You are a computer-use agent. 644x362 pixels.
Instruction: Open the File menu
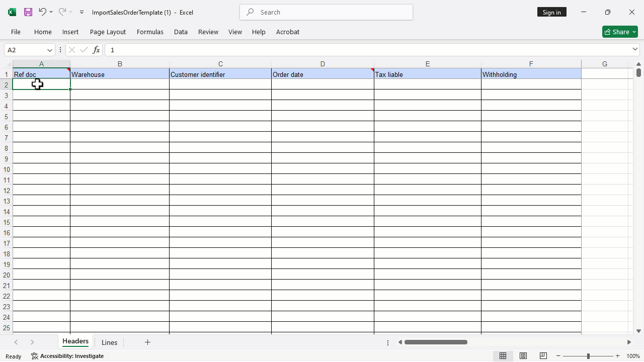pyautogui.click(x=16, y=32)
